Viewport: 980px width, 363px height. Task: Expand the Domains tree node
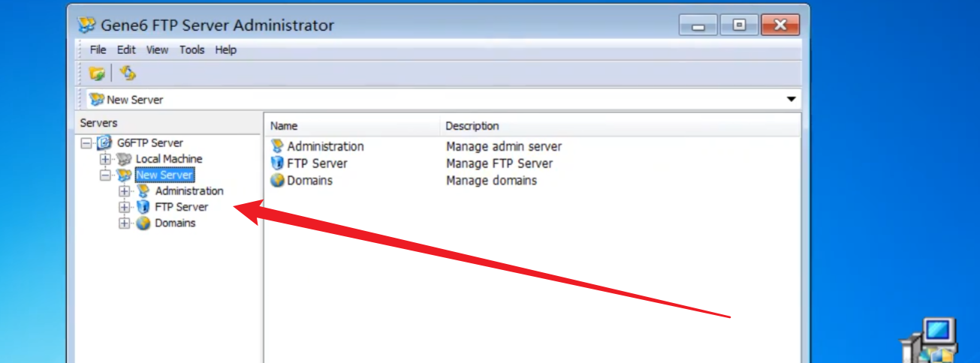tap(125, 223)
